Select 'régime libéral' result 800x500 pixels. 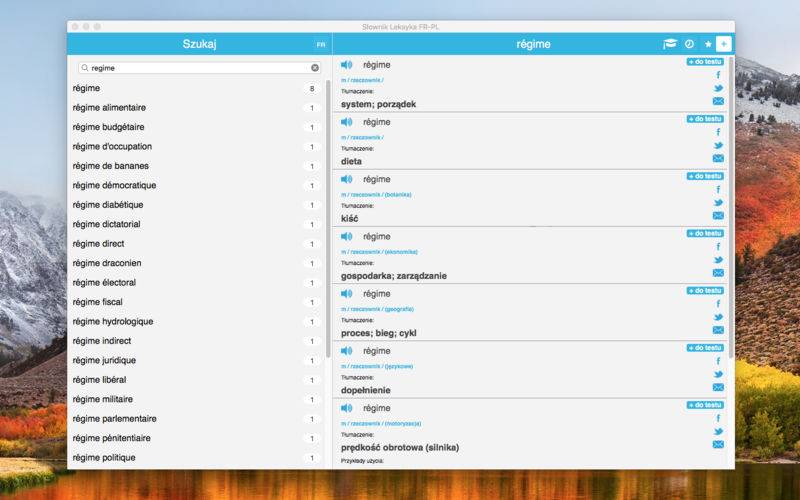click(196, 380)
